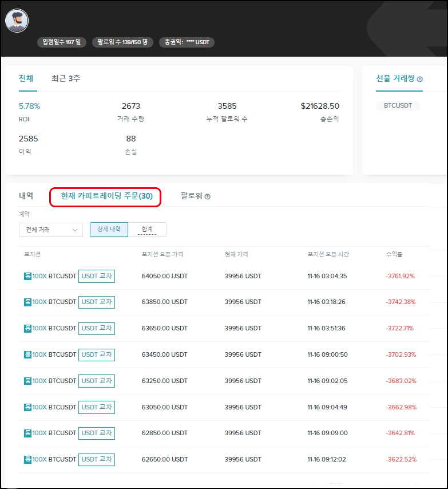This screenshot has height=489, width=448.
Task: Click the -3742.38% return value
Action: [x=401, y=302]
